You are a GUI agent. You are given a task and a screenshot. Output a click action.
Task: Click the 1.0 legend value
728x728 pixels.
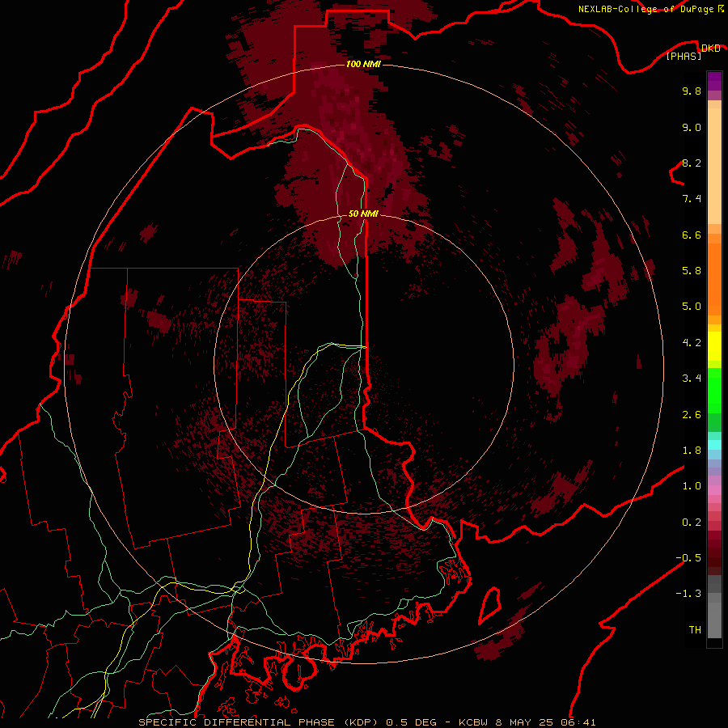(692, 486)
